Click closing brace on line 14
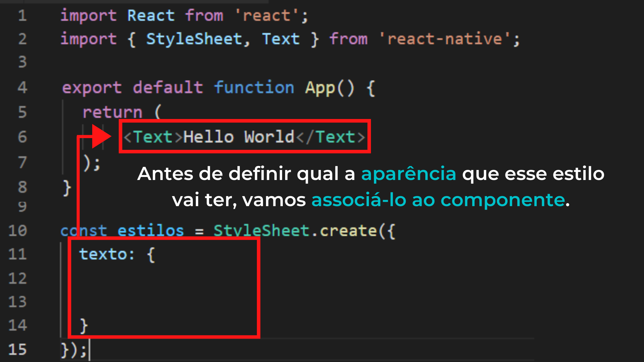This screenshot has width=644, height=362. (x=84, y=326)
